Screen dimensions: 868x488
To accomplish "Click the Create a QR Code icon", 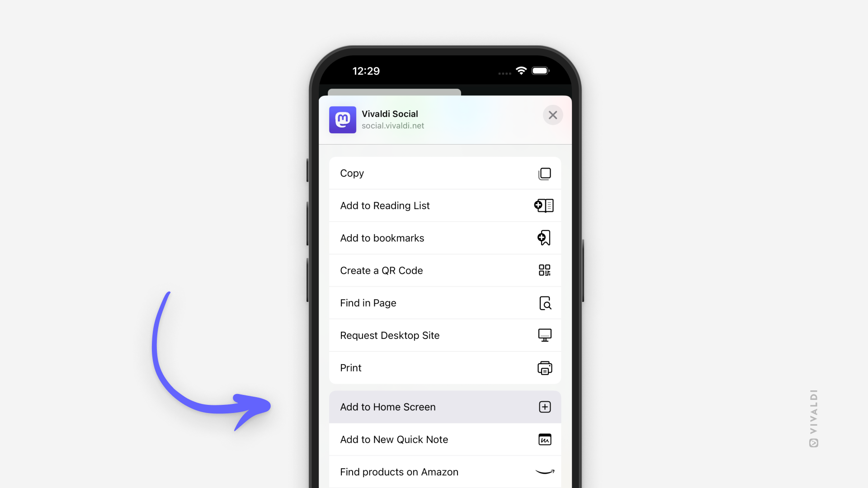I will 544,270.
